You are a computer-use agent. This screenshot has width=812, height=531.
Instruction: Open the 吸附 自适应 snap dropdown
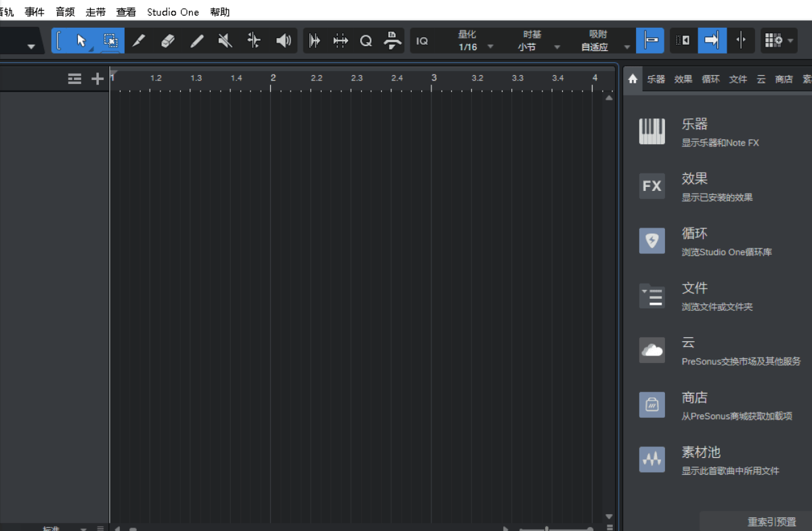(x=604, y=41)
